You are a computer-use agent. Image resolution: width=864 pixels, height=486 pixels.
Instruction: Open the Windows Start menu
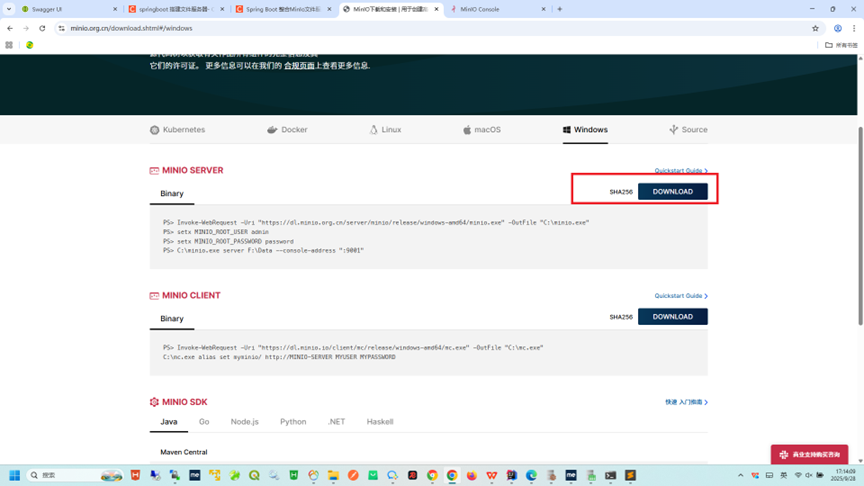click(x=15, y=475)
